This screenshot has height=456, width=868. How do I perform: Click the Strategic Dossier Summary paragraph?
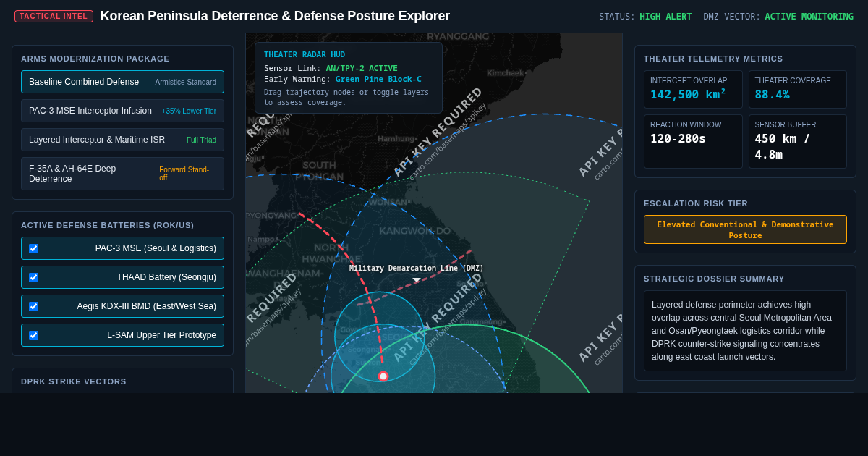(745, 331)
